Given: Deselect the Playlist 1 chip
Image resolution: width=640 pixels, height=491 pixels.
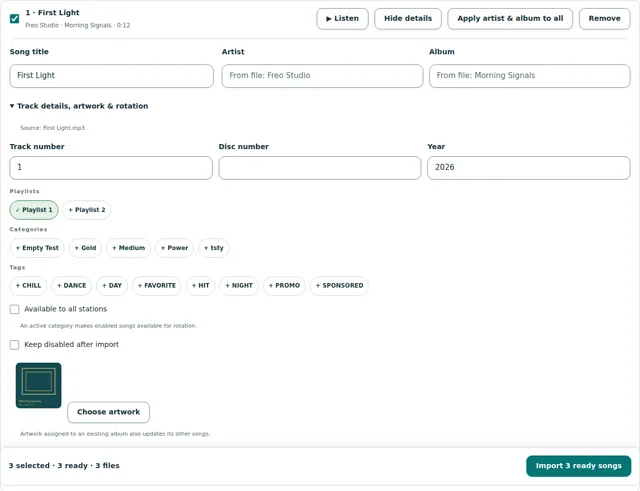Looking at the screenshot, I should [x=34, y=210].
